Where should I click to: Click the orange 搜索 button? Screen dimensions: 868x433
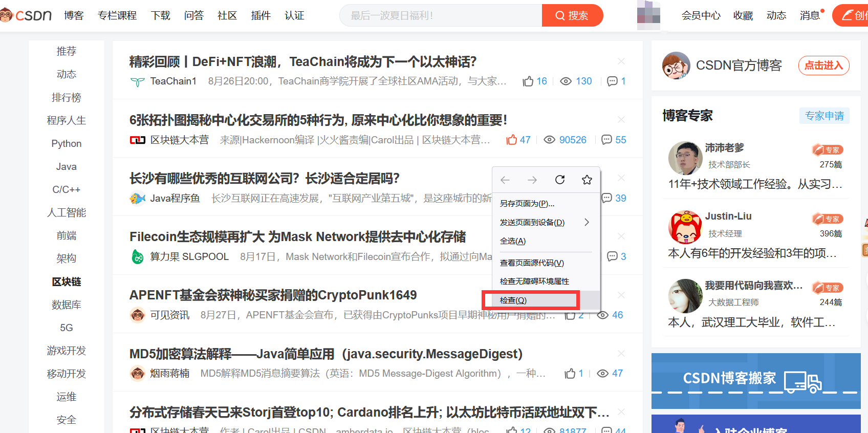572,15
